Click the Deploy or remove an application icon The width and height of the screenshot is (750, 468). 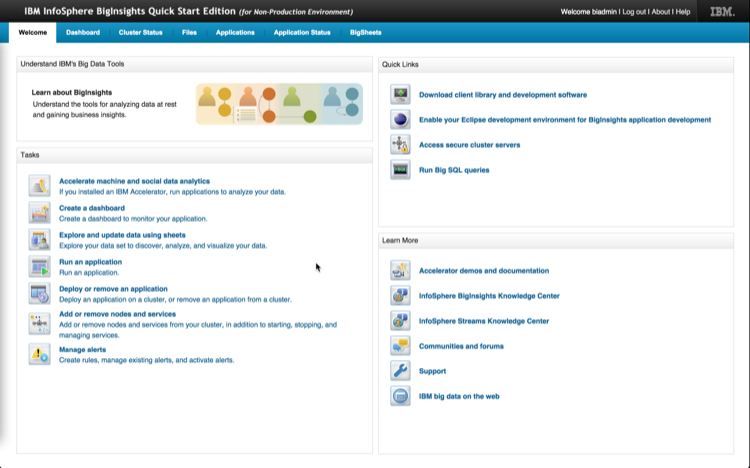[39, 293]
